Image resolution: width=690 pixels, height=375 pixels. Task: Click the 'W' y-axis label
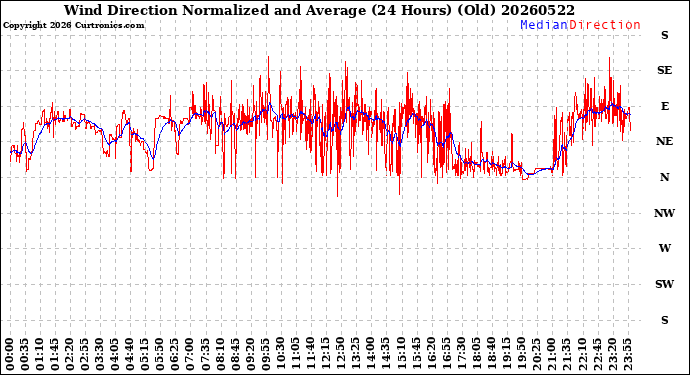[664, 248]
